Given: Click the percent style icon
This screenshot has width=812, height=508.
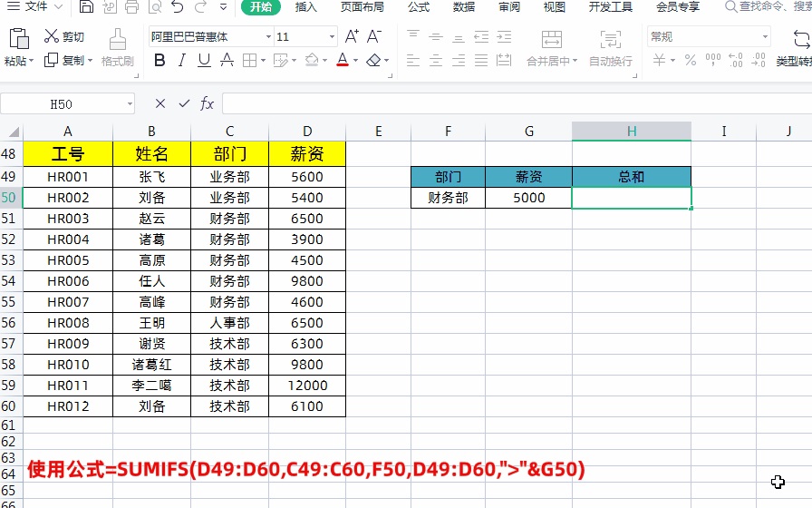Looking at the screenshot, I should [x=691, y=60].
